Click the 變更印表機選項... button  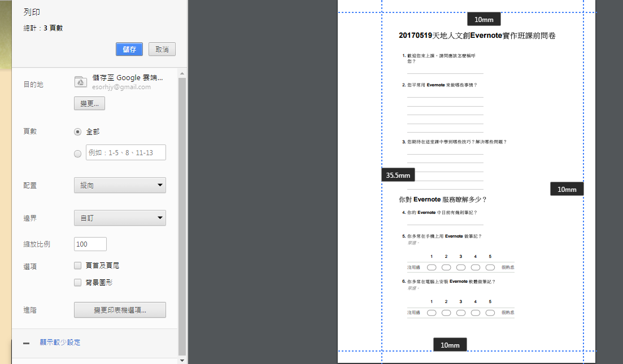[120, 310]
